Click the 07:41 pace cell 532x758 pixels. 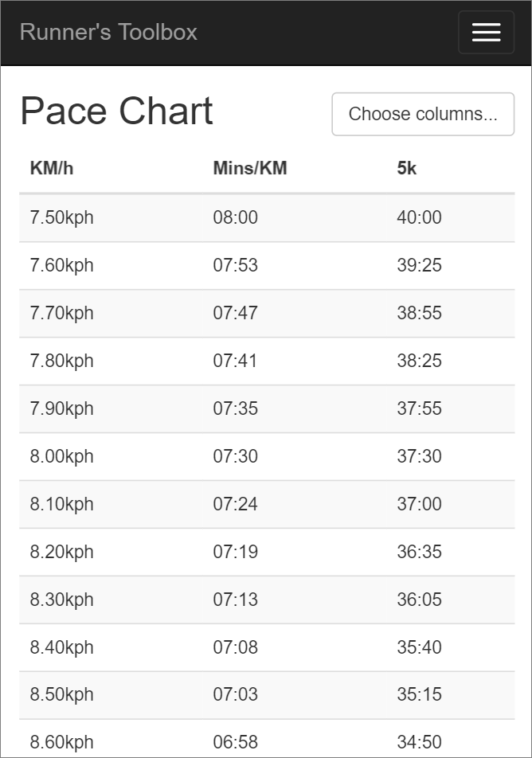(x=236, y=361)
